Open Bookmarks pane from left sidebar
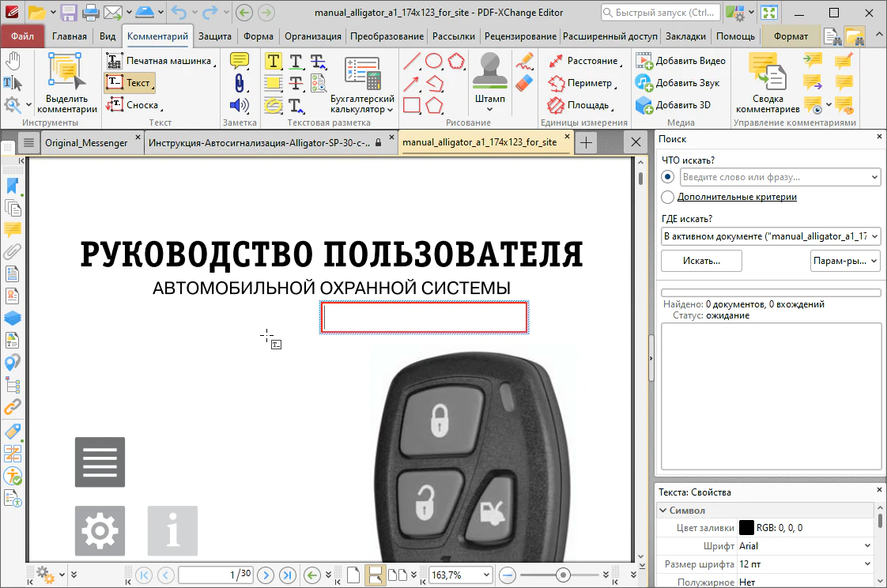The height and width of the screenshot is (588, 887). click(x=13, y=186)
